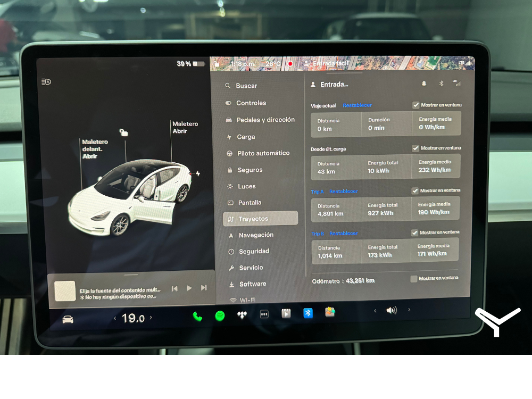Tap the charge port lightning bolt icon
This screenshot has width=532, height=399.
pos(198,173)
